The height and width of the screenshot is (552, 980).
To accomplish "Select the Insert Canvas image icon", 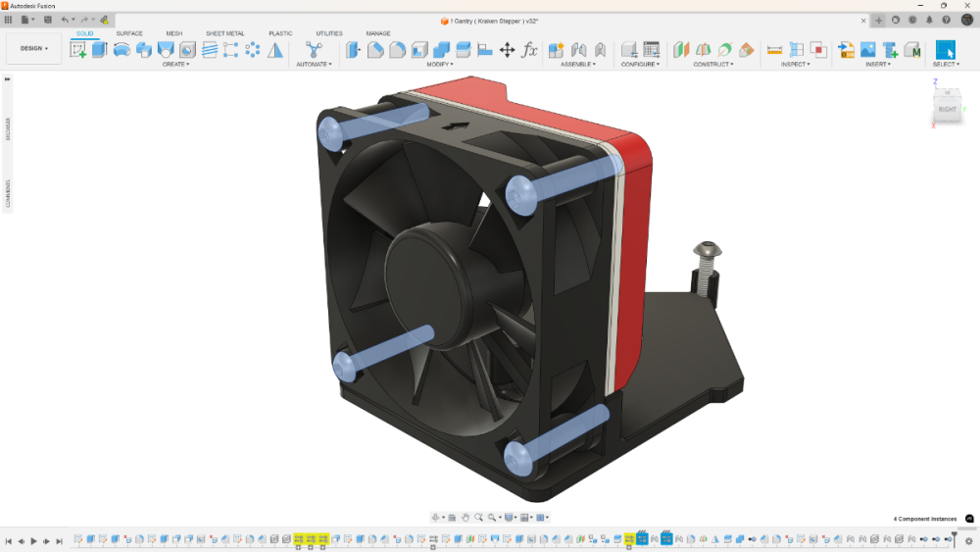I will (868, 50).
